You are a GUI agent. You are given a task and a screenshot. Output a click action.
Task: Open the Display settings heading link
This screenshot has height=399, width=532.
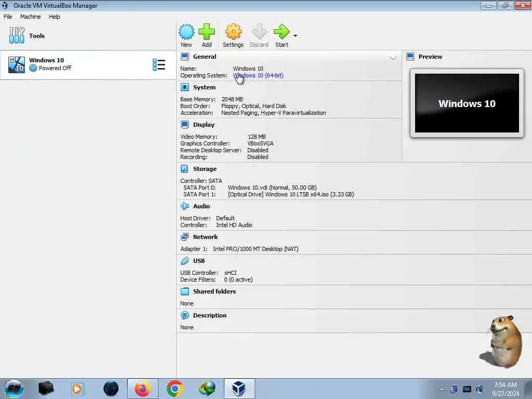[x=204, y=125]
